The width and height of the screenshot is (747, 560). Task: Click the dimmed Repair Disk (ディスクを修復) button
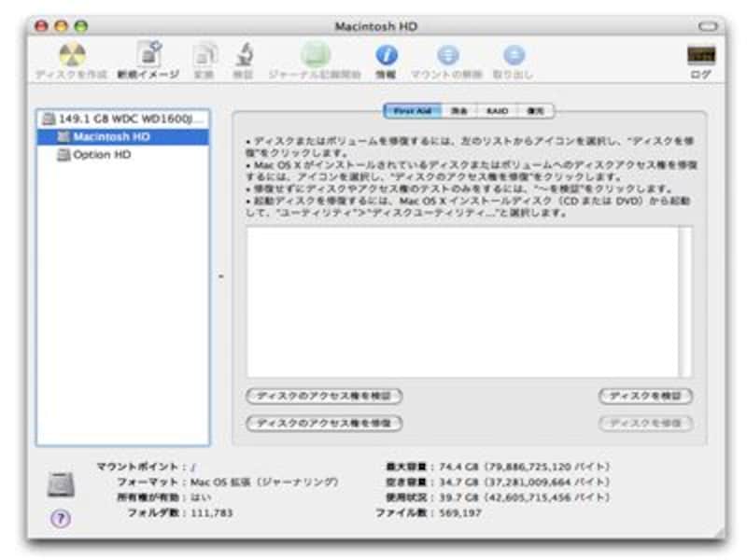click(x=645, y=423)
